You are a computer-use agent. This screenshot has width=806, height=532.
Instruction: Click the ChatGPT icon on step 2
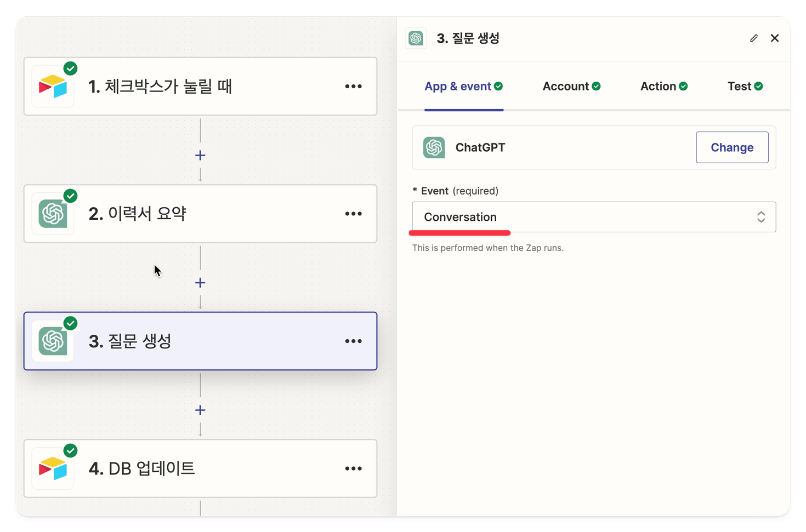coord(53,214)
